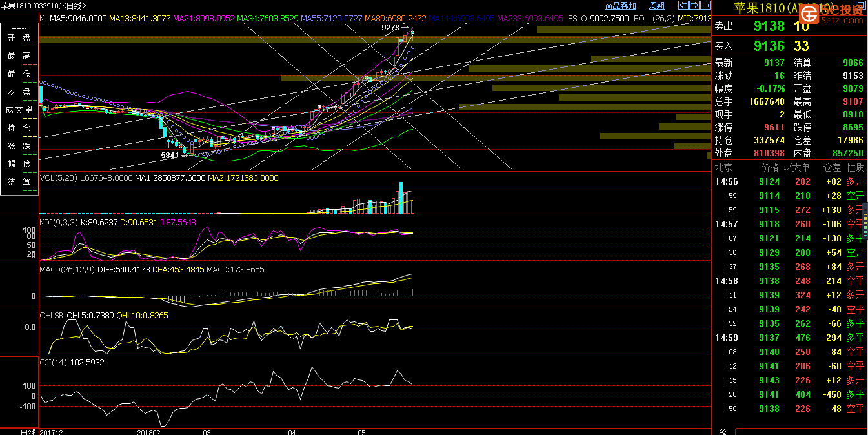Click the 跌停 value 8695
Screen dimensions: 868x435
(853, 127)
